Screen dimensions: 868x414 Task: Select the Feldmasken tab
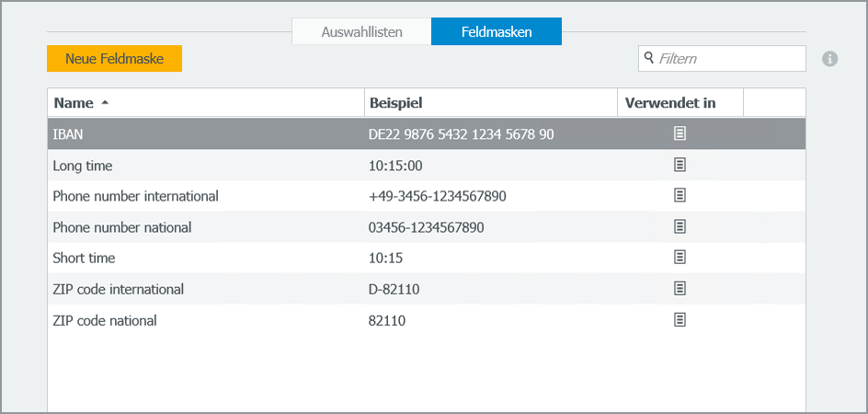tap(497, 31)
